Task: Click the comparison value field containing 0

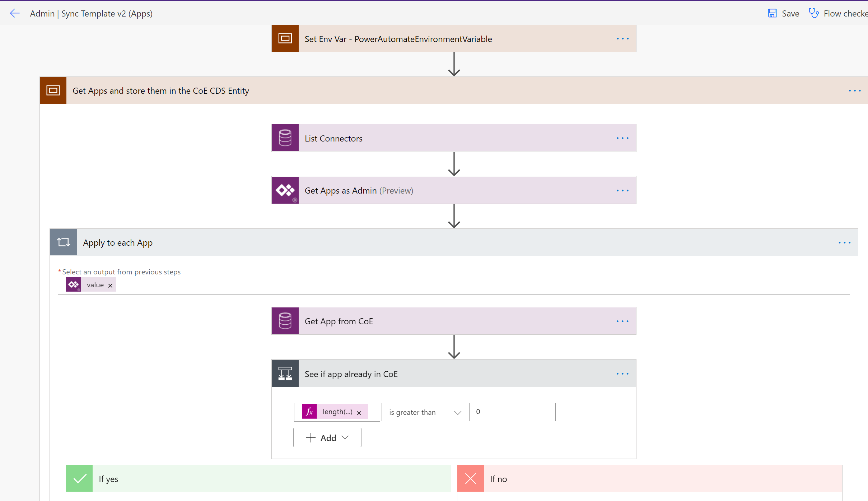Action: point(512,412)
